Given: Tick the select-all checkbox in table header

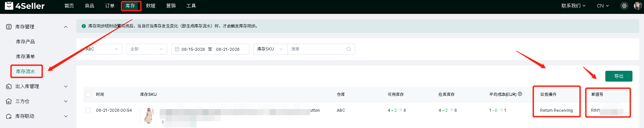Looking at the screenshot, I should (x=88, y=94).
